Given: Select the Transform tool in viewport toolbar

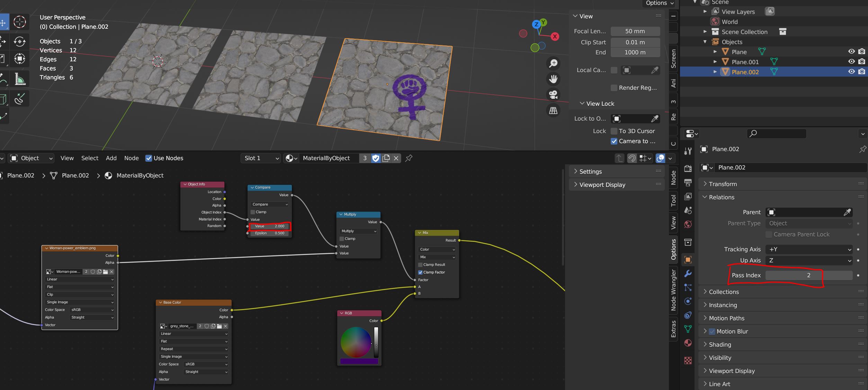Looking at the screenshot, I should click(x=19, y=59).
